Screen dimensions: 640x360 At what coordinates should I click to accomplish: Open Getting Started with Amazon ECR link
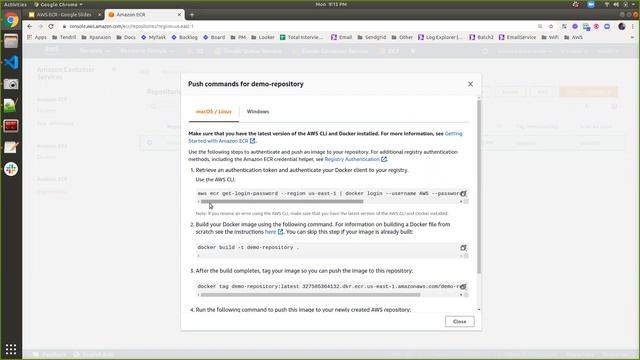(325, 137)
